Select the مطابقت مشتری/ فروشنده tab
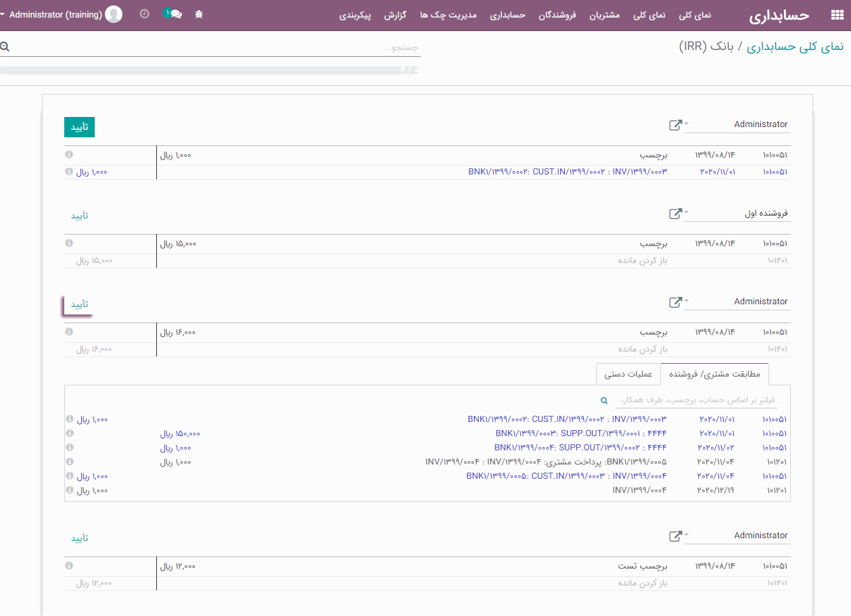 tap(714, 374)
